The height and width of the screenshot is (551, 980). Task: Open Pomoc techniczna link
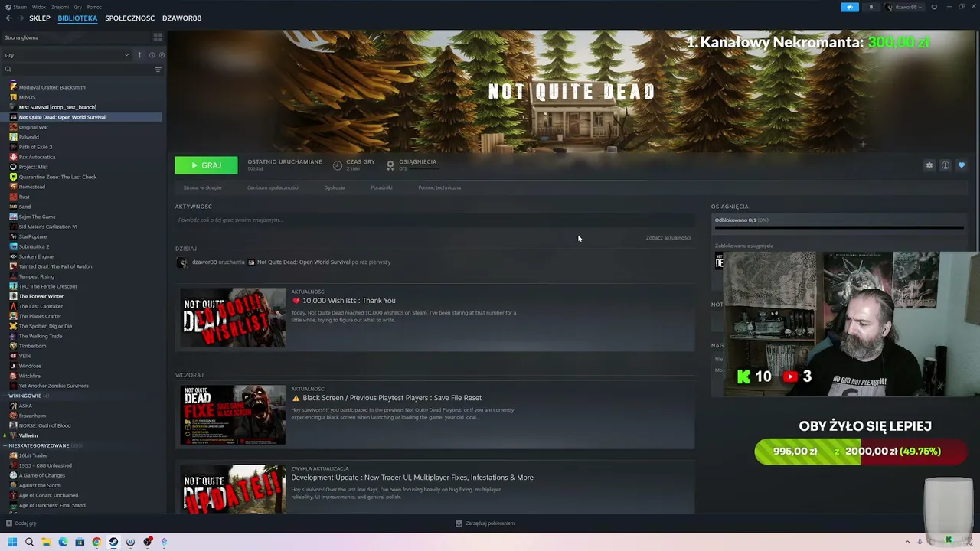[439, 187]
